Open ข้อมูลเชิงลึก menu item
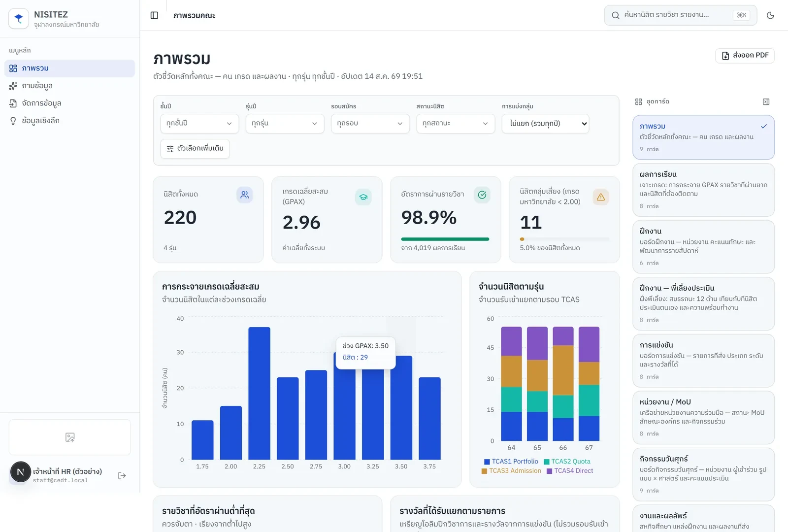The width and height of the screenshot is (788, 532). point(70,121)
